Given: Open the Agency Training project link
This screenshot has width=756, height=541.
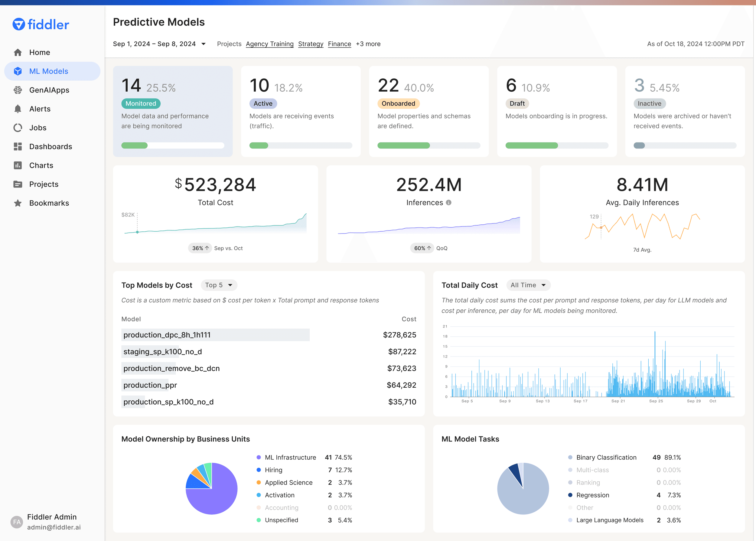Looking at the screenshot, I should point(270,44).
